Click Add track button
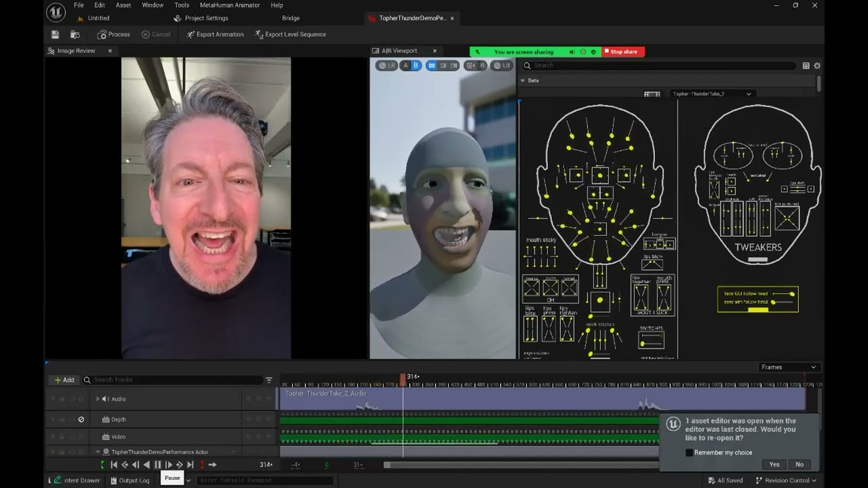 point(64,380)
